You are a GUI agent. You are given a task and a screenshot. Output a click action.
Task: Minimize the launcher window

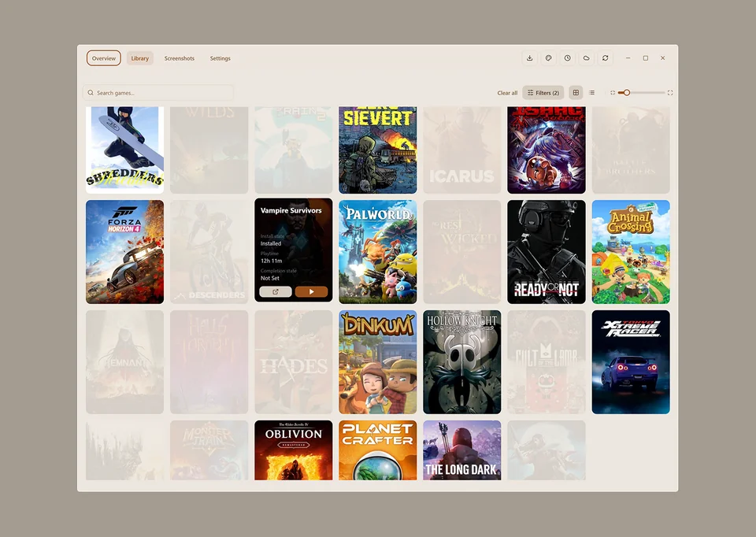tap(628, 57)
